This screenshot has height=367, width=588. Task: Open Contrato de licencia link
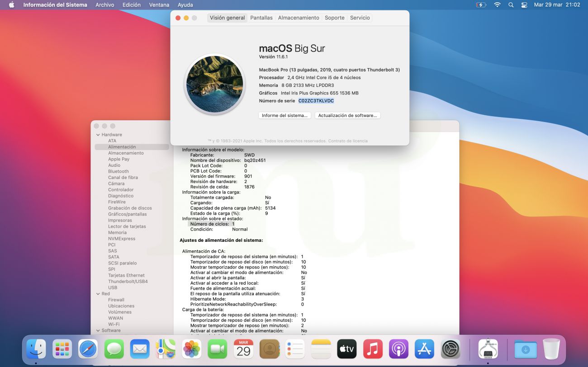pos(348,141)
